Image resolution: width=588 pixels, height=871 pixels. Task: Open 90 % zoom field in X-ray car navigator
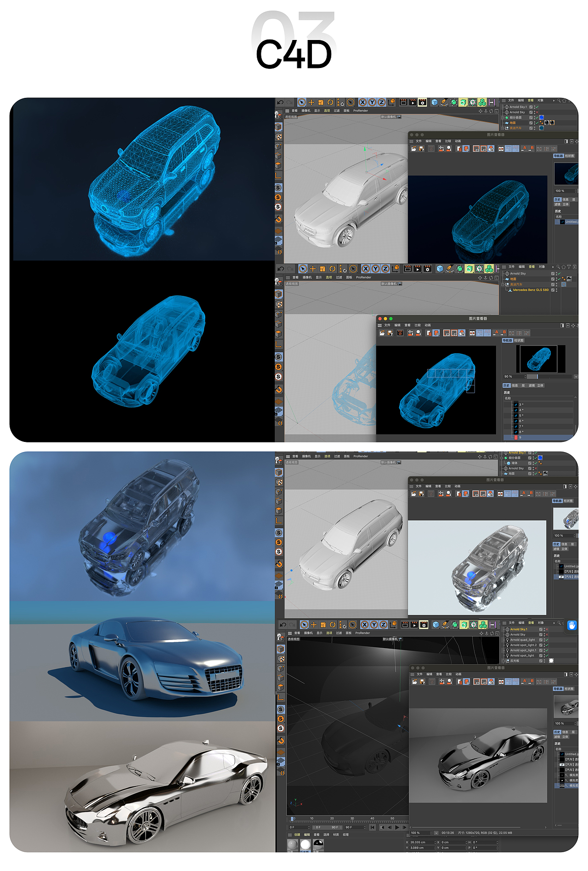pyautogui.click(x=514, y=377)
